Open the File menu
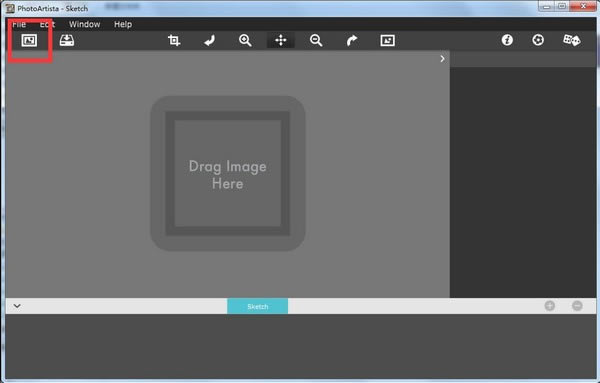This screenshot has height=383, width=600. pyautogui.click(x=19, y=24)
